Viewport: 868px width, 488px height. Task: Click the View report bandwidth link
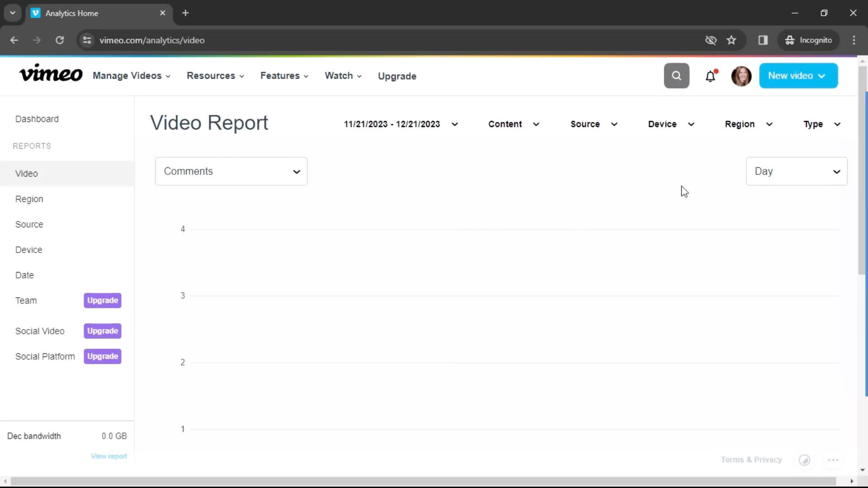click(x=109, y=456)
